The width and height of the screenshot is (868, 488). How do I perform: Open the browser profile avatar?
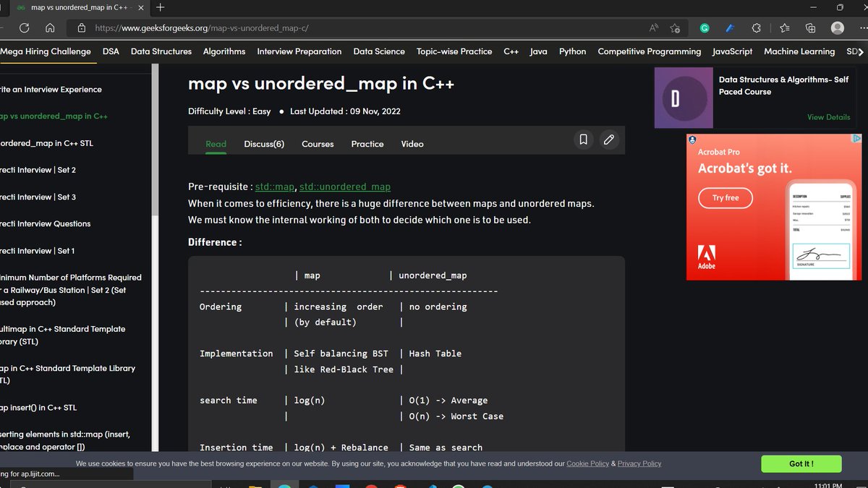pyautogui.click(x=838, y=28)
